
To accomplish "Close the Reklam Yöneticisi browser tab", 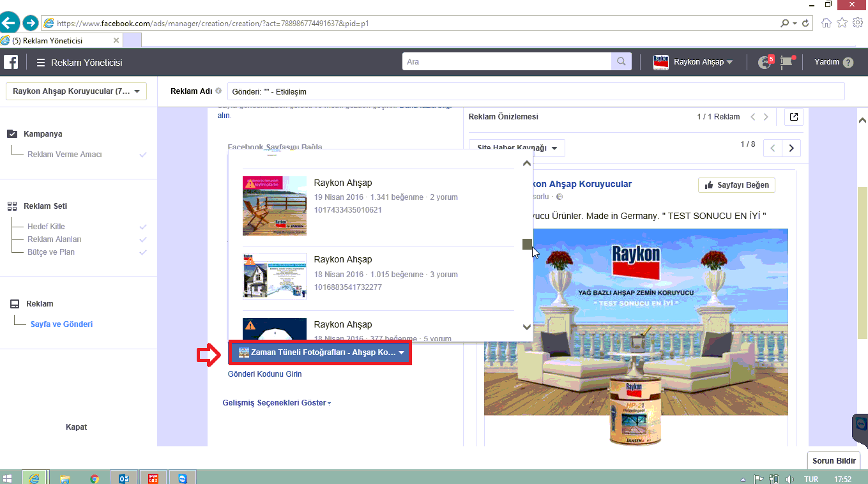I will (x=116, y=40).
